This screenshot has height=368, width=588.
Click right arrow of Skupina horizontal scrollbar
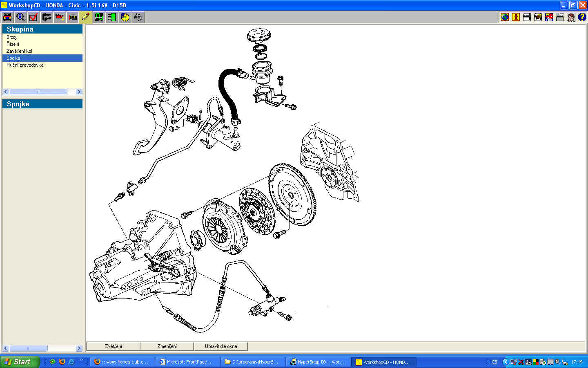click(79, 92)
